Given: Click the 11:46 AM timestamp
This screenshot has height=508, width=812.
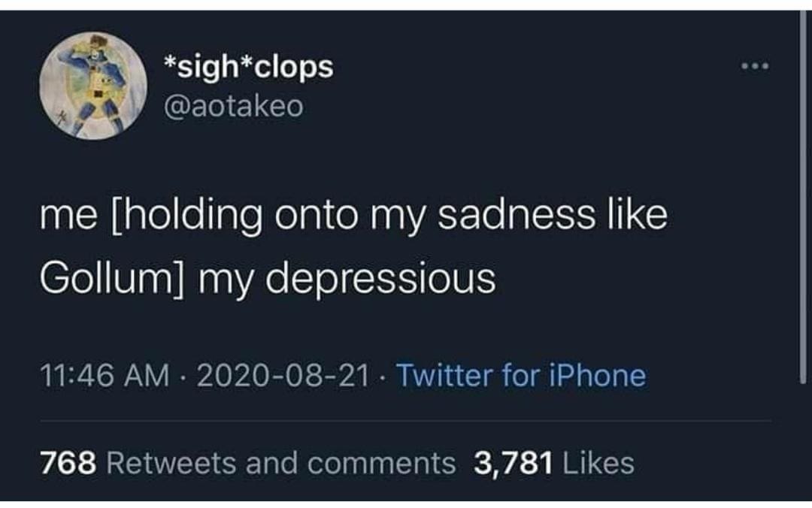Looking at the screenshot, I should [x=105, y=375].
